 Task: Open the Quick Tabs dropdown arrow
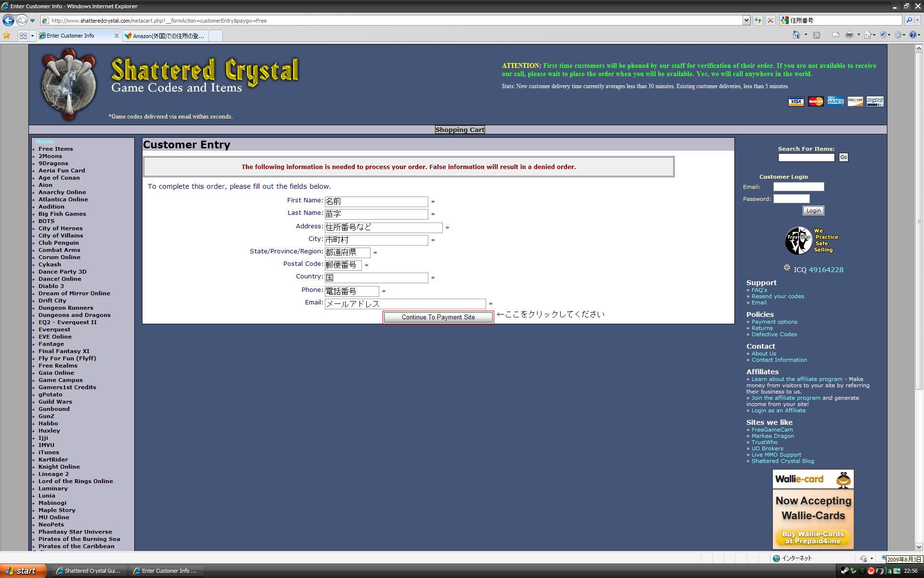(32, 36)
